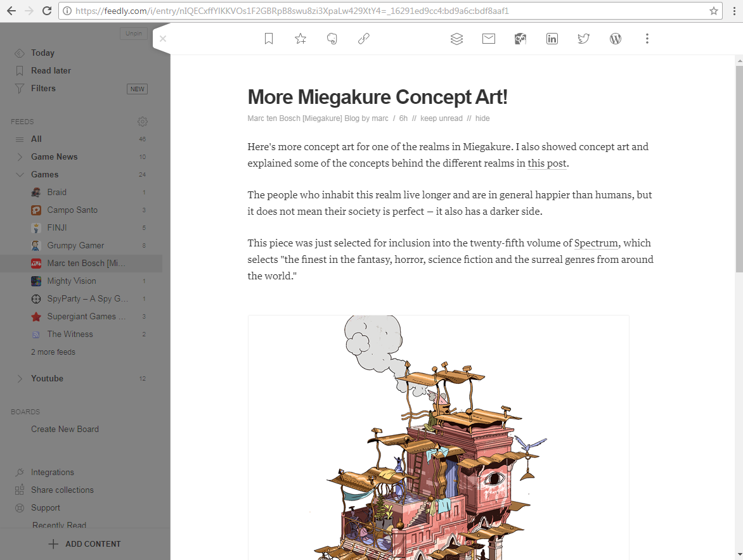The width and height of the screenshot is (743, 560).
Task: Click the FINJI feed icon
Action: click(x=36, y=227)
